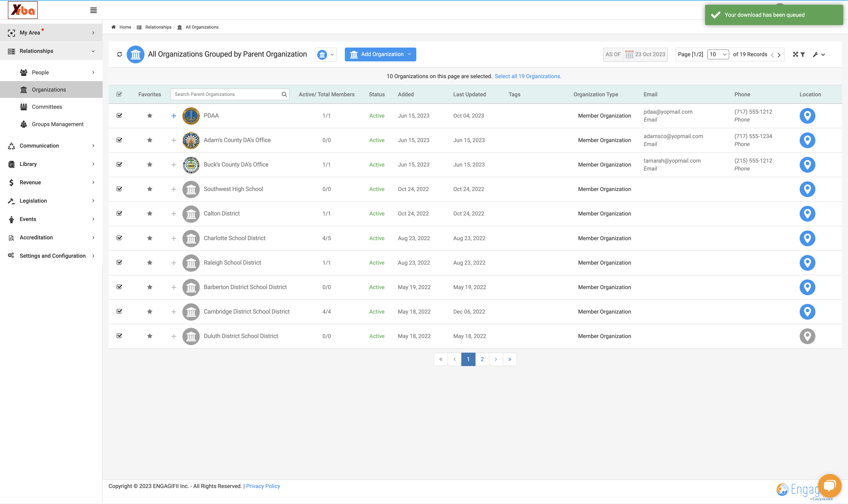
Task: Open Duluth District School District location pin
Action: tap(807, 336)
